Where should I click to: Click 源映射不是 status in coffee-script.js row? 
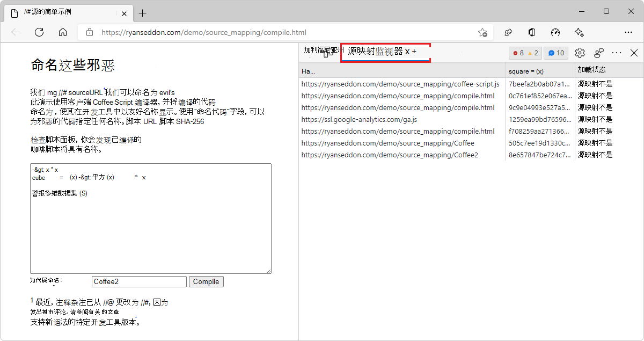(595, 84)
